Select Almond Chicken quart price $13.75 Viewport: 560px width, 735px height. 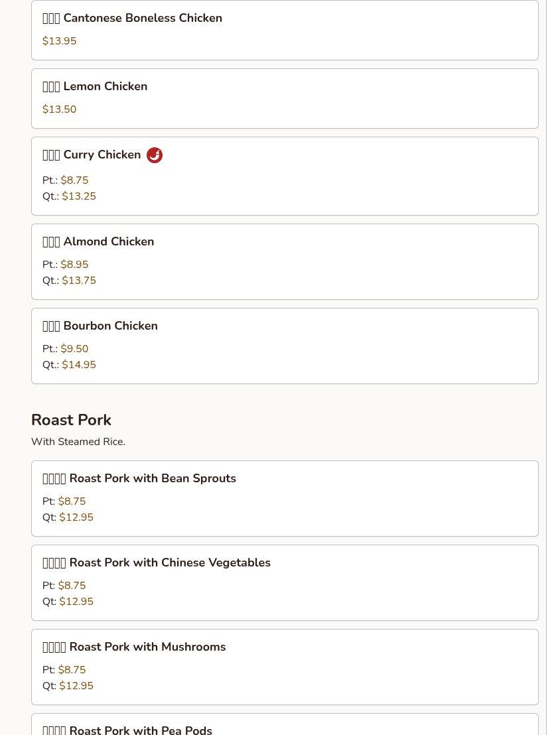coord(79,281)
